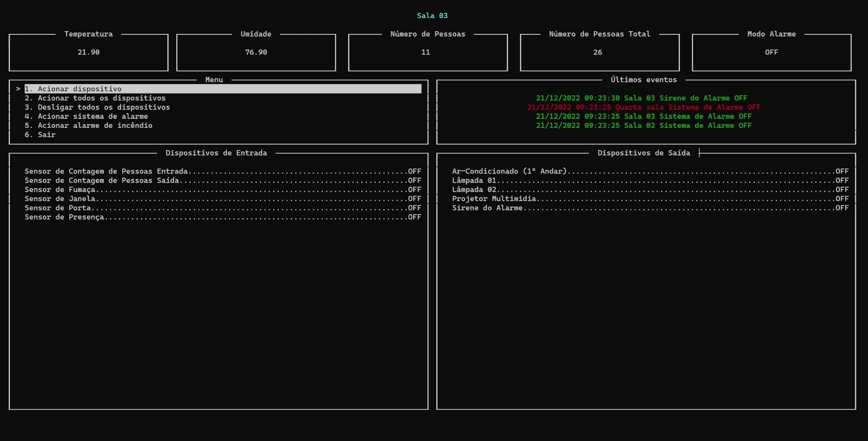Click OFF status of Sensor de Fumaça
This screenshot has width=868, height=441.
pos(415,190)
